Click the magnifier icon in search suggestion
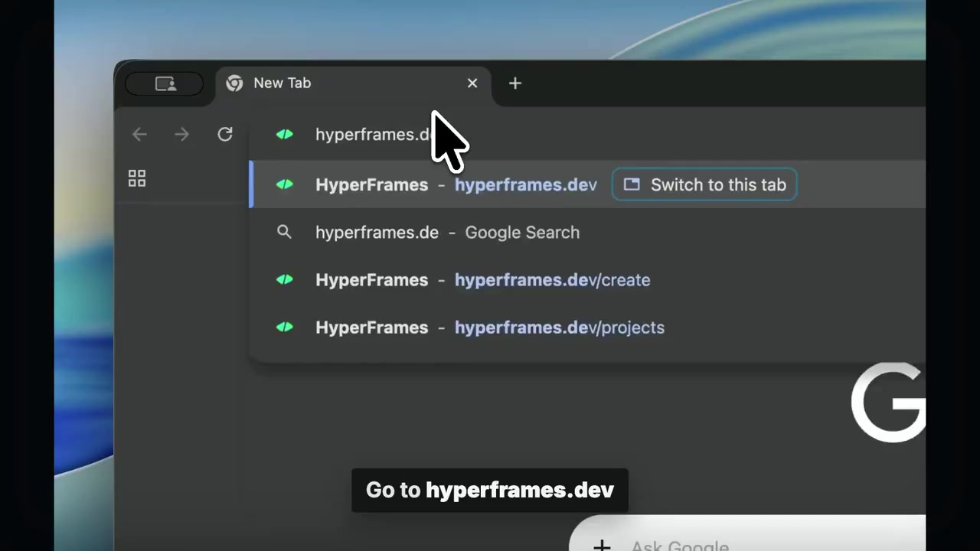The height and width of the screenshot is (551, 980). pyautogui.click(x=284, y=232)
